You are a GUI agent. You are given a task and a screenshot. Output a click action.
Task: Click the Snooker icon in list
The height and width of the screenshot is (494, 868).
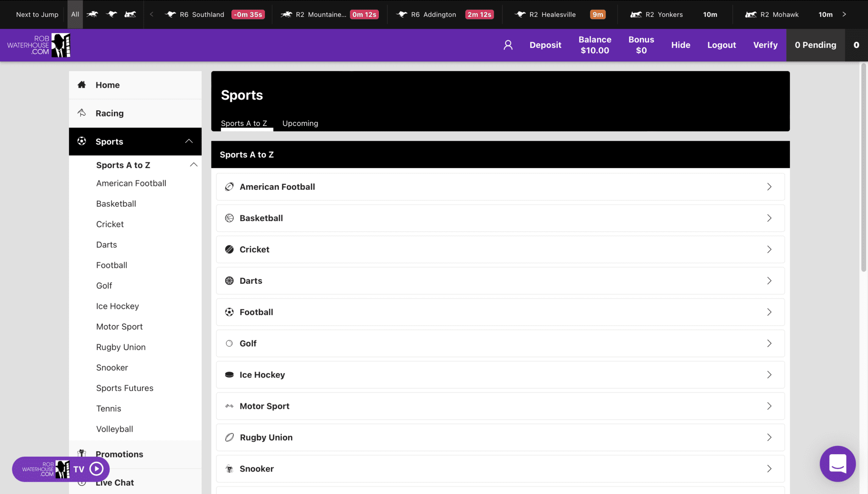point(229,469)
